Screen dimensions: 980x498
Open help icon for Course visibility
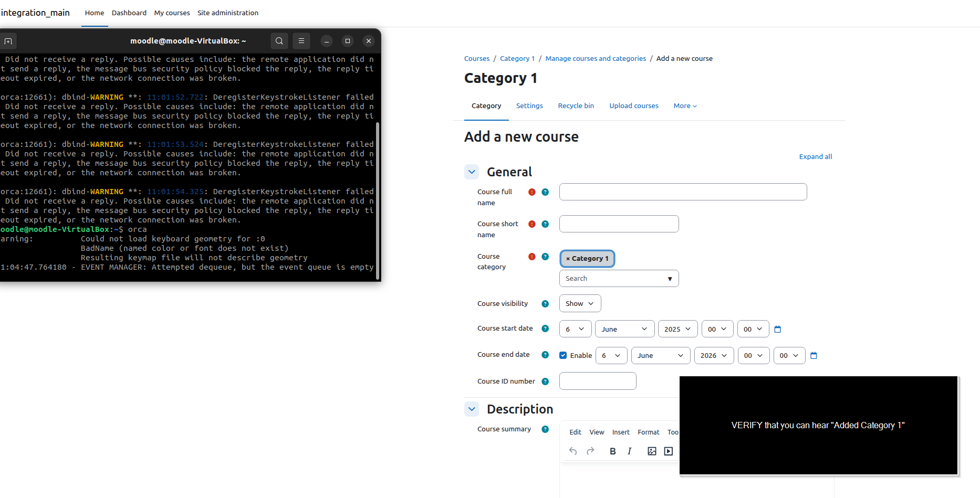545,304
